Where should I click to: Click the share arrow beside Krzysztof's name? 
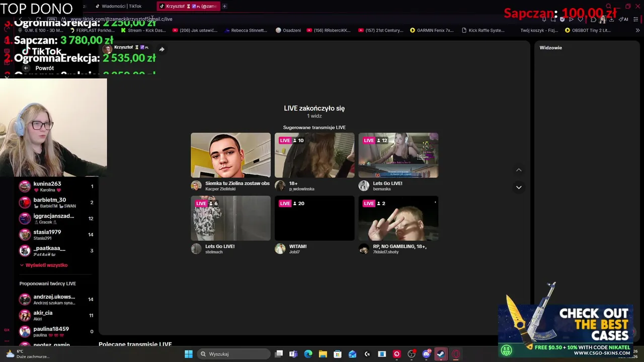162,49
